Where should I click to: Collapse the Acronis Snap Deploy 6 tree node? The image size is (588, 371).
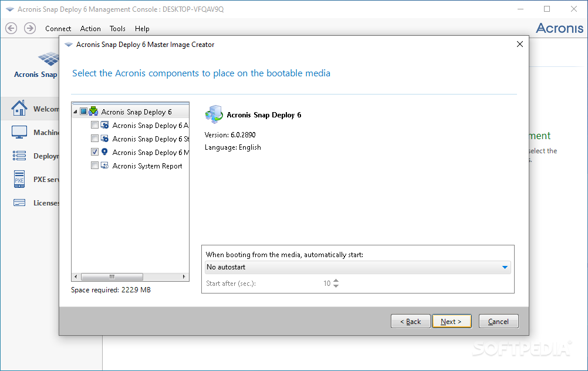click(75, 112)
